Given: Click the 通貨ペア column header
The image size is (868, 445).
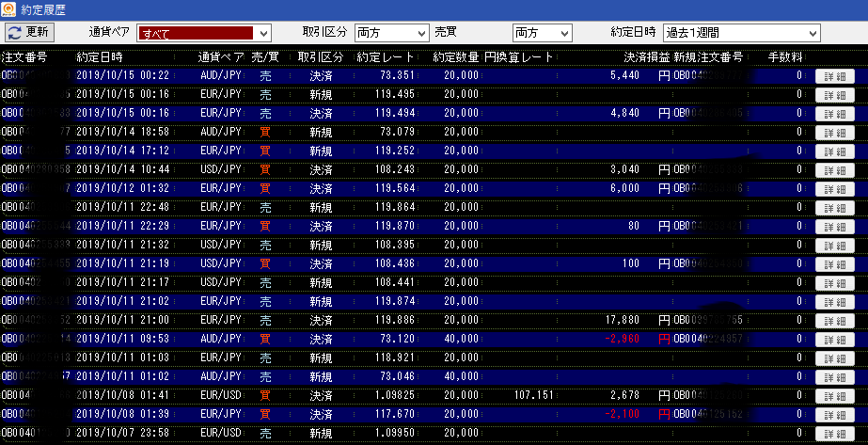Looking at the screenshot, I should click(x=221, y=57).
